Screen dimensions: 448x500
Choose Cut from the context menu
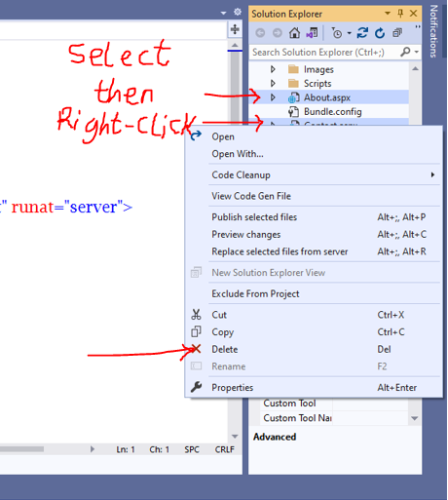[314, 315]
